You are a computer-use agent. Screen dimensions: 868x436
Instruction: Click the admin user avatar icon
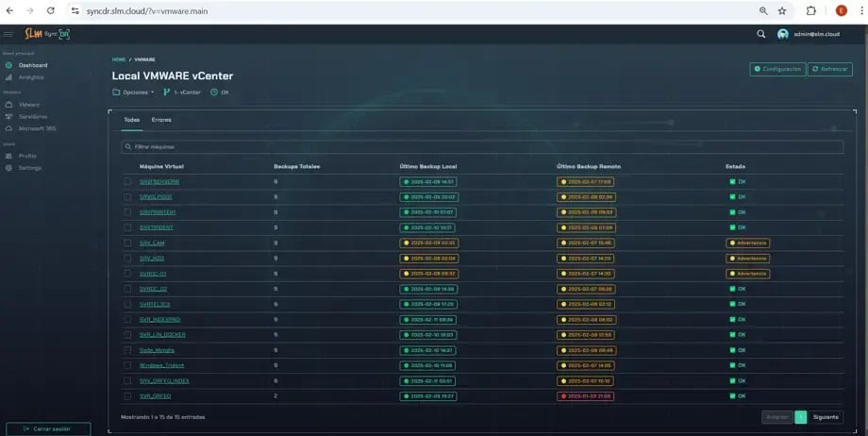click(783, 34)
